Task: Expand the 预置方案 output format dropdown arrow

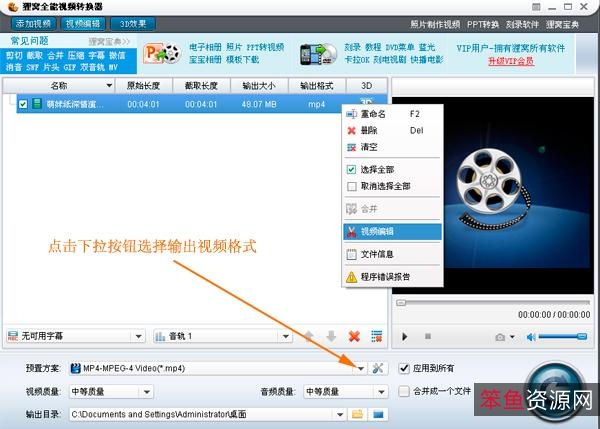Action: point(361,369)
